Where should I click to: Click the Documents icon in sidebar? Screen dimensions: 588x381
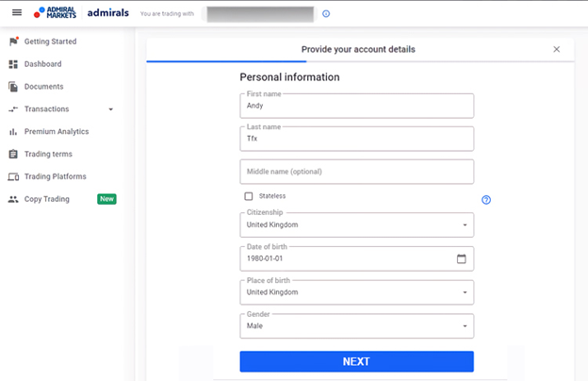tap(13, 87)
